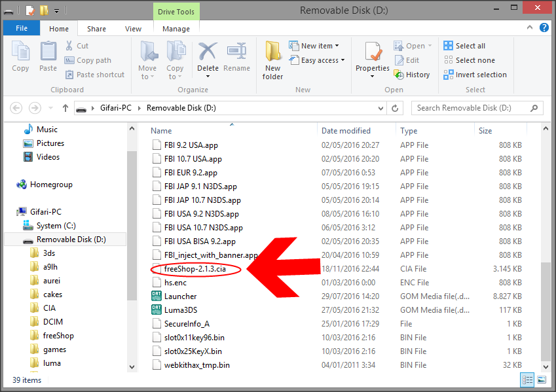Switch to the Home tab
The height and width of the screenshot is (392, 556).
pyautogui.click(x=59, y=29)
